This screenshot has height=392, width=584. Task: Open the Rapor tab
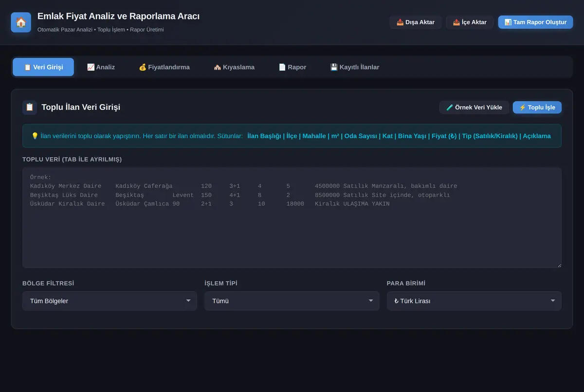click(292, 67)
